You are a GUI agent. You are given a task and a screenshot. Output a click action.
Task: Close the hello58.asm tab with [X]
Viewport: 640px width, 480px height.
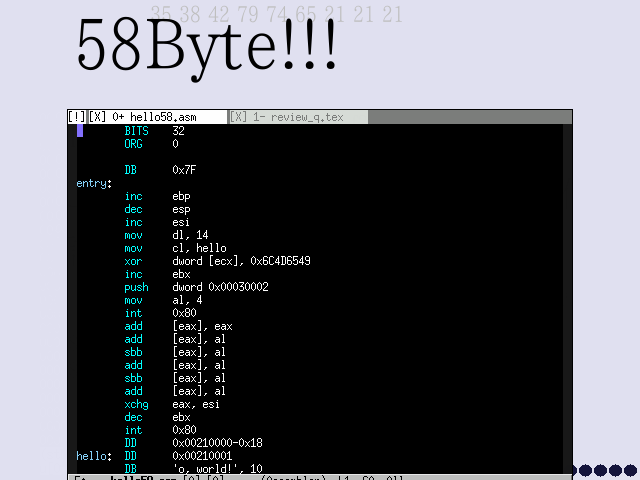click(97, 117)
